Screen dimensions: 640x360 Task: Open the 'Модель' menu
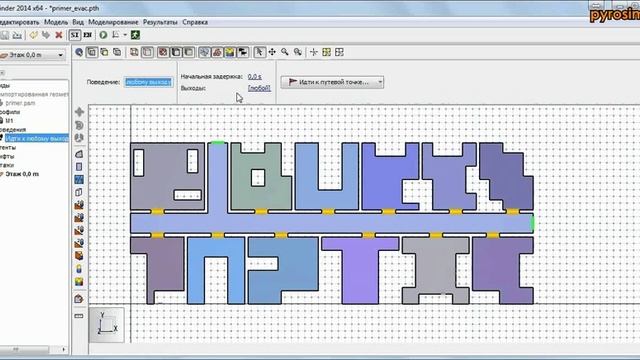pos(56,22)
